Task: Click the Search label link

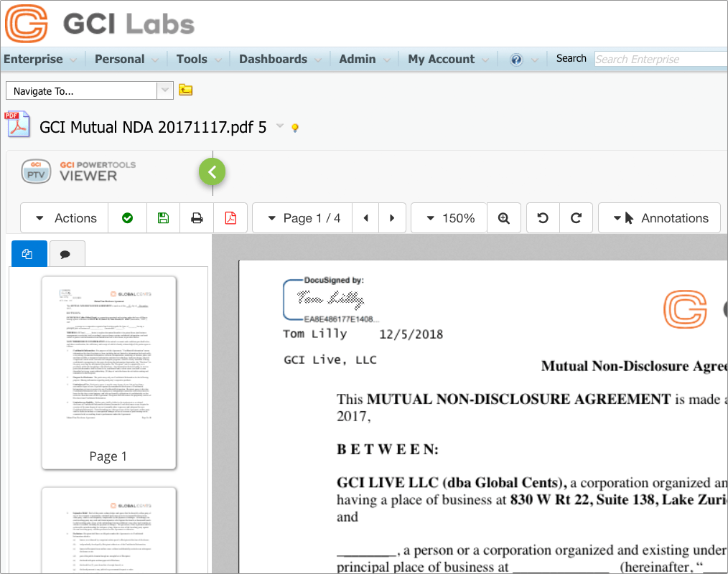Action: (571, 58)
